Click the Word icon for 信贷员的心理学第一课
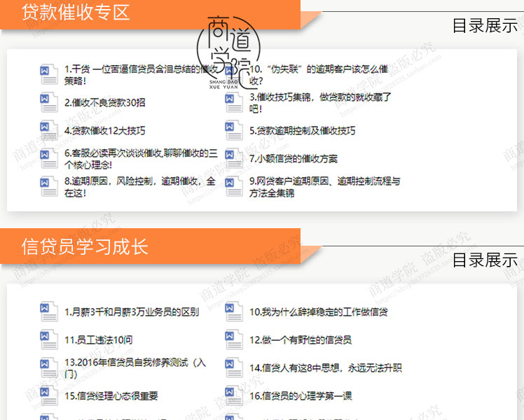The width and height of the screenshot is (524, 420). coord(234,395)
